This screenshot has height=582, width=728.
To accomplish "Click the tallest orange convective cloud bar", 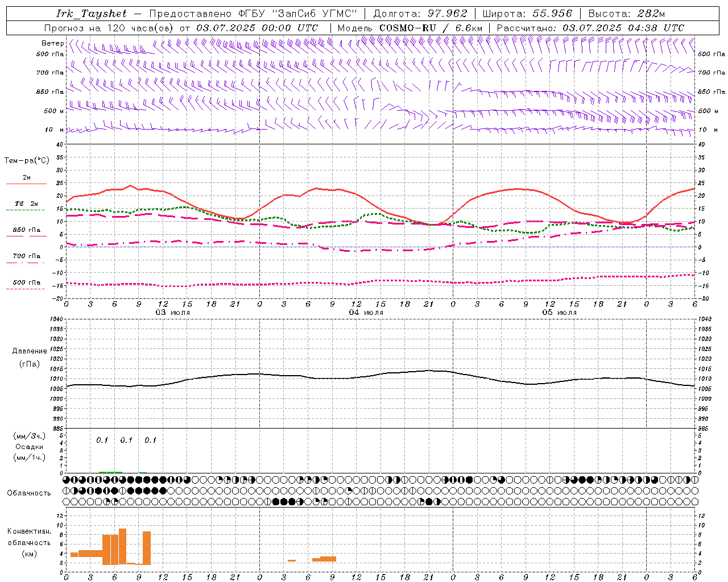I will [122, 546].
